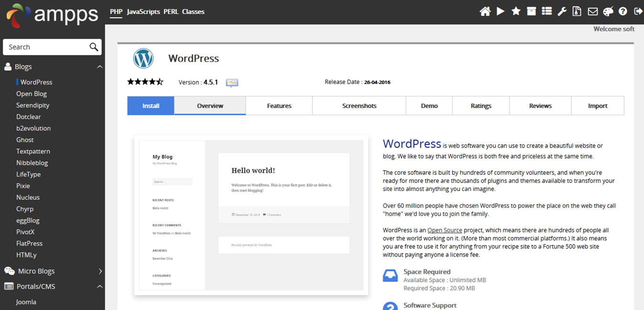Follow the Open Source link
The width and height of the screenshot is (644, 310).
[445, 230]
